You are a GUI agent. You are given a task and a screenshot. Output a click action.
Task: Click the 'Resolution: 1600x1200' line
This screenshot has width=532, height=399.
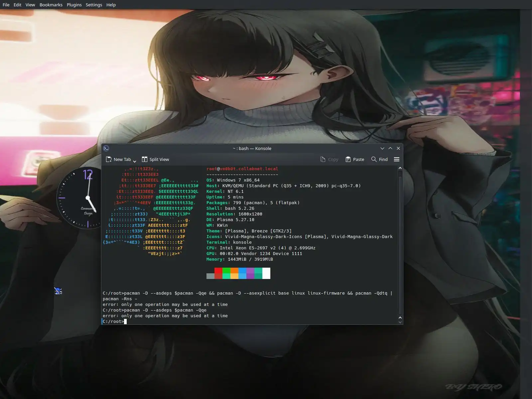pyautogui.click(x=234, y=214)
